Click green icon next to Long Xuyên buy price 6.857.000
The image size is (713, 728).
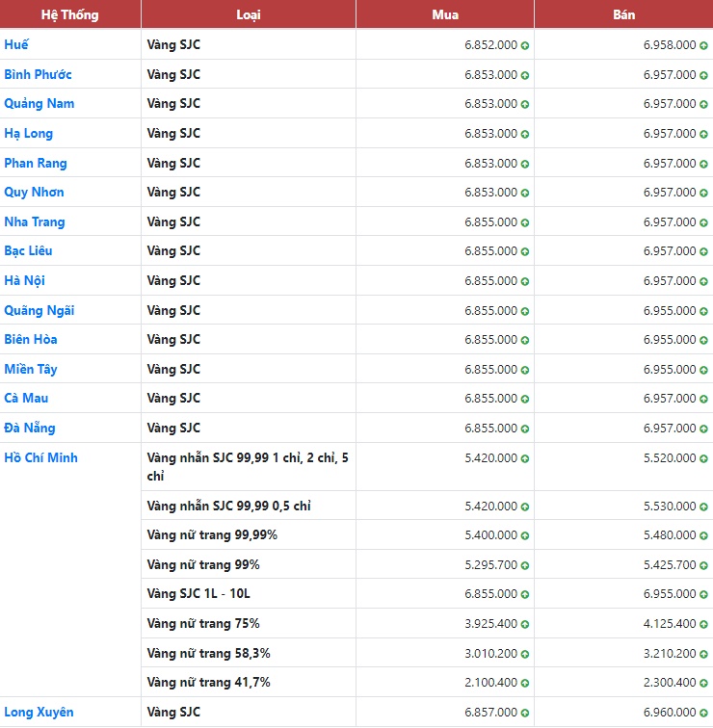point(525,713)
